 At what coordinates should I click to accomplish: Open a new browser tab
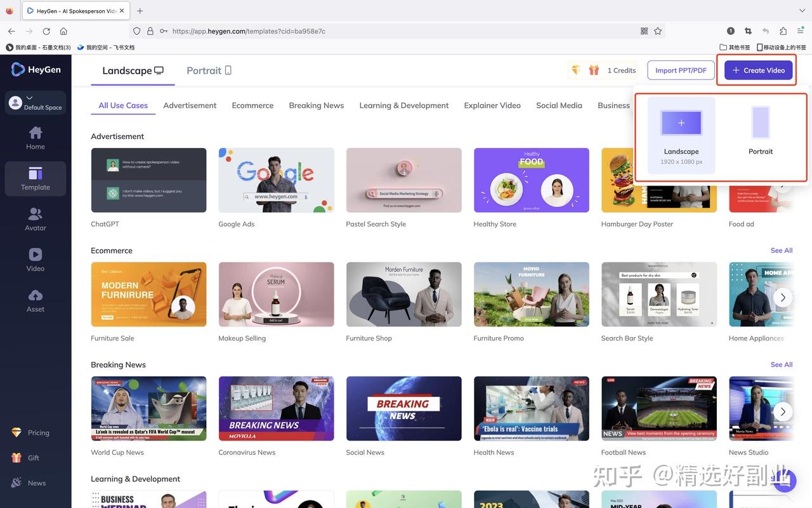click(x=140, y=11)
